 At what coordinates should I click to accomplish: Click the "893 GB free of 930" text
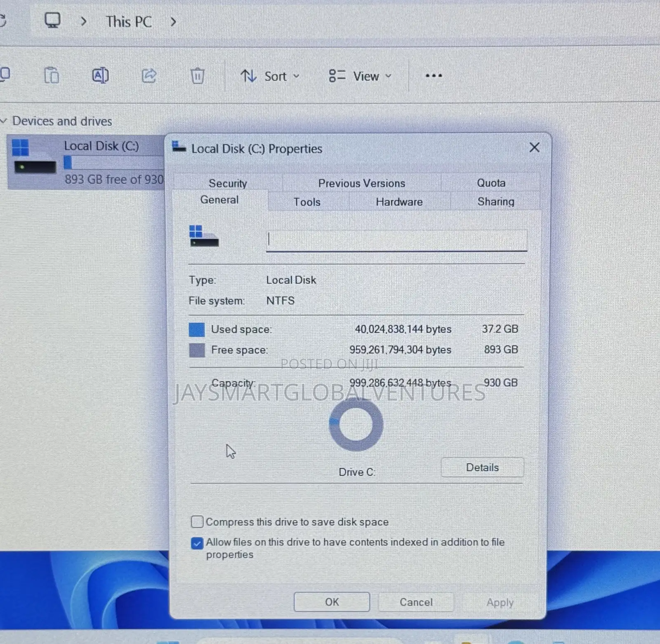114,179
